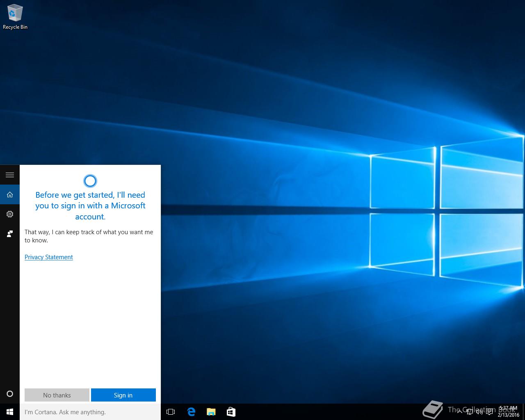Open Cortana Settings gear icon
Screen dimensions: 525x420
point(10,214)
